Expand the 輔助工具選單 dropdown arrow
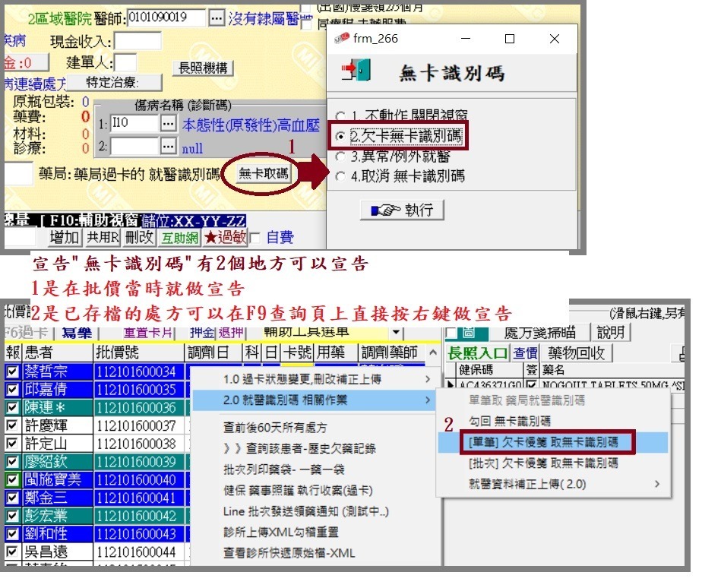702x588 pixels. 396,332
